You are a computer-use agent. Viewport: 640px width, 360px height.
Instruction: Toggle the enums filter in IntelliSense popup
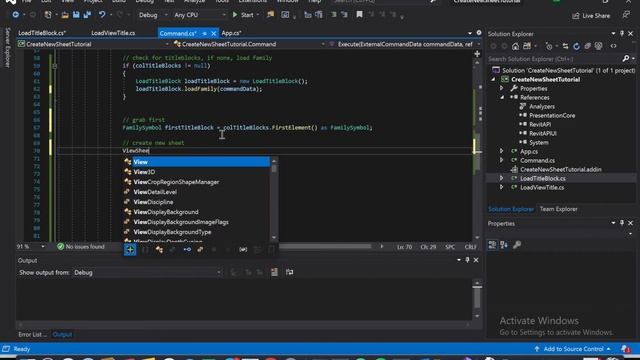tap(200, 249)
